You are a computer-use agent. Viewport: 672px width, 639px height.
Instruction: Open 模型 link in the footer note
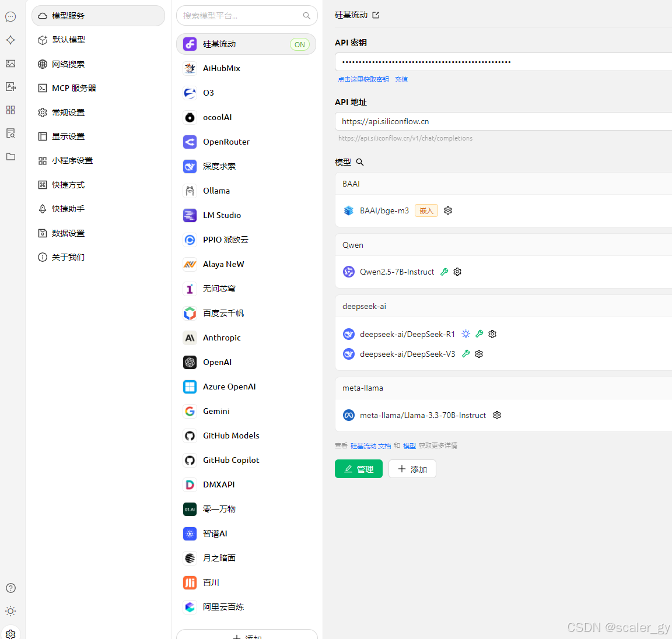click(x=409, y=446)
